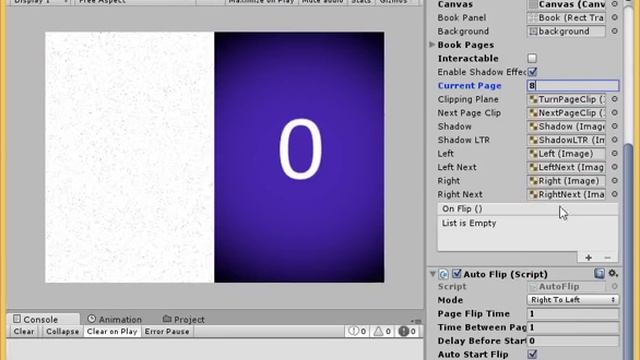Viewport: 640px width, 360px height.
Task: Click the 'List is Empty' text
Action: pos(469,223)
